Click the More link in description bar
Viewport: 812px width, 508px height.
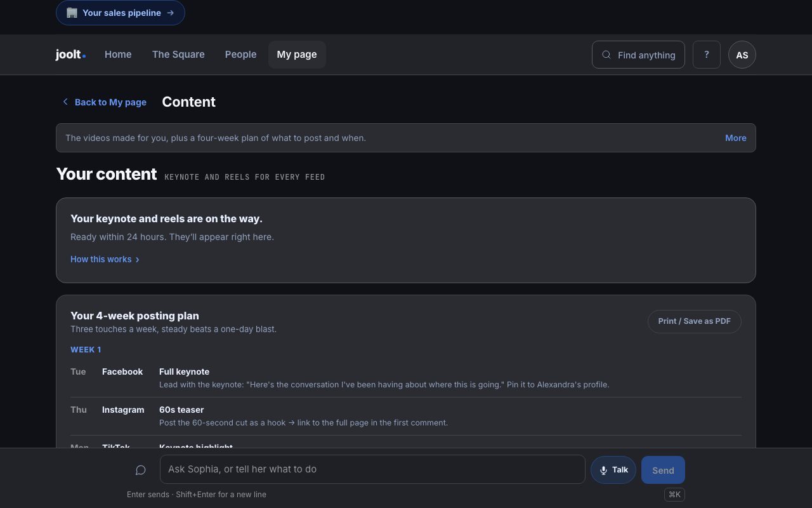736,138
